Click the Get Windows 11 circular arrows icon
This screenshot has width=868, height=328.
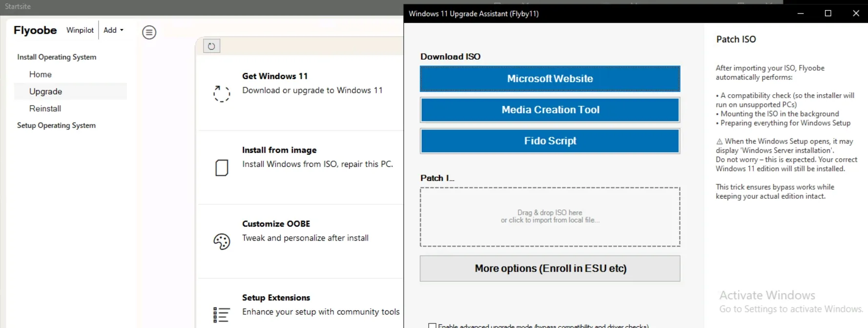pyautogui.click(x=222, y=93)
